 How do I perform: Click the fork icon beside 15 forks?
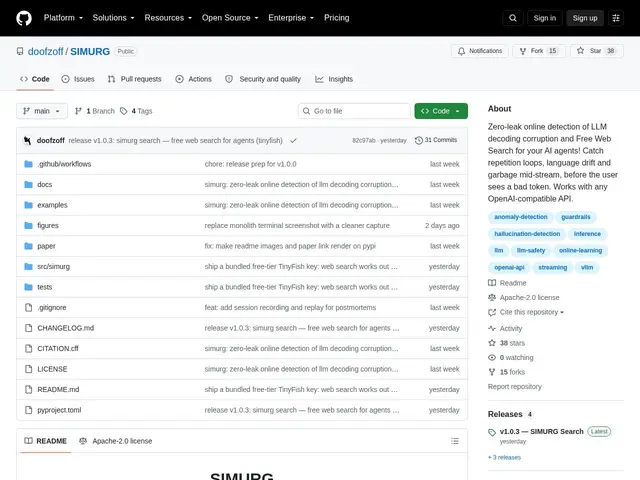[492, 372]
